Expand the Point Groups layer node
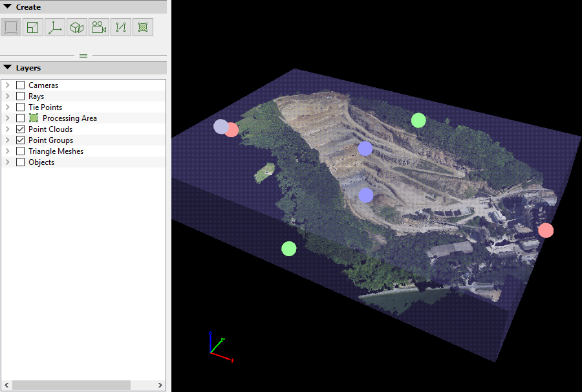 8,140
